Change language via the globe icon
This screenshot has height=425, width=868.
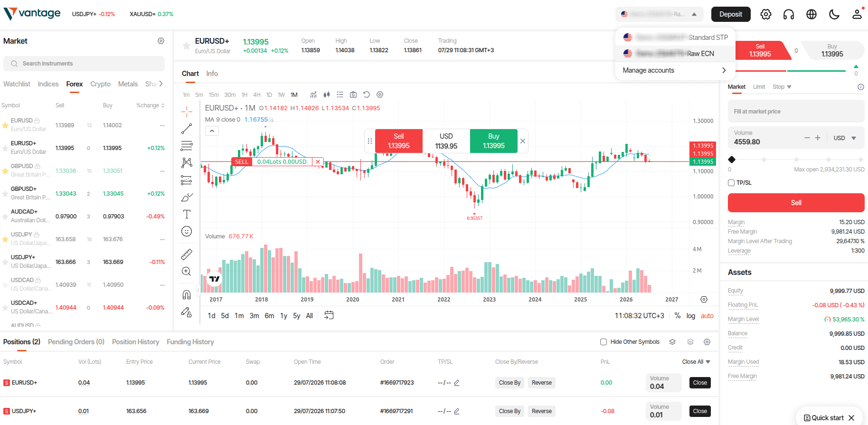coord(811,14)
